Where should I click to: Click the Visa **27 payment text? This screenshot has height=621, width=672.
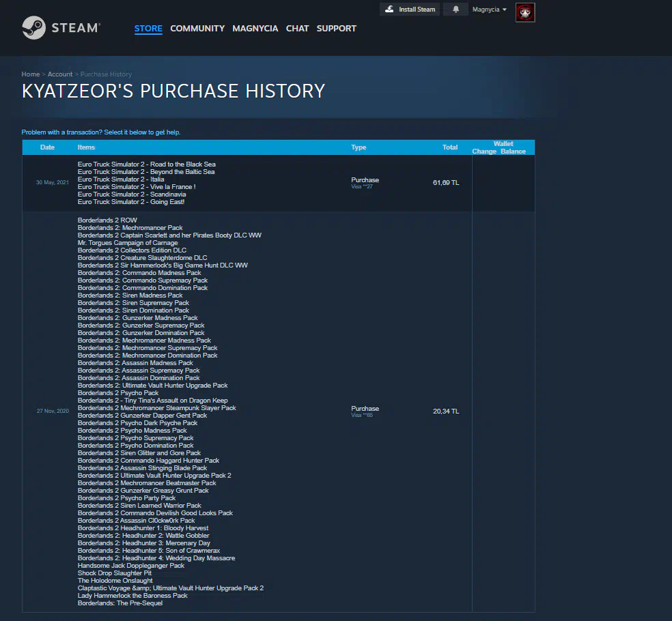tap(362, 187)
